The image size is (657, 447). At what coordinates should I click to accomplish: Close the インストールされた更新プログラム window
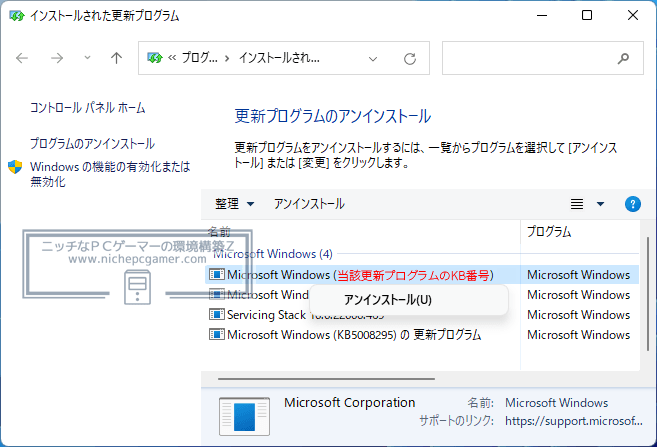[x=633, y=16]
